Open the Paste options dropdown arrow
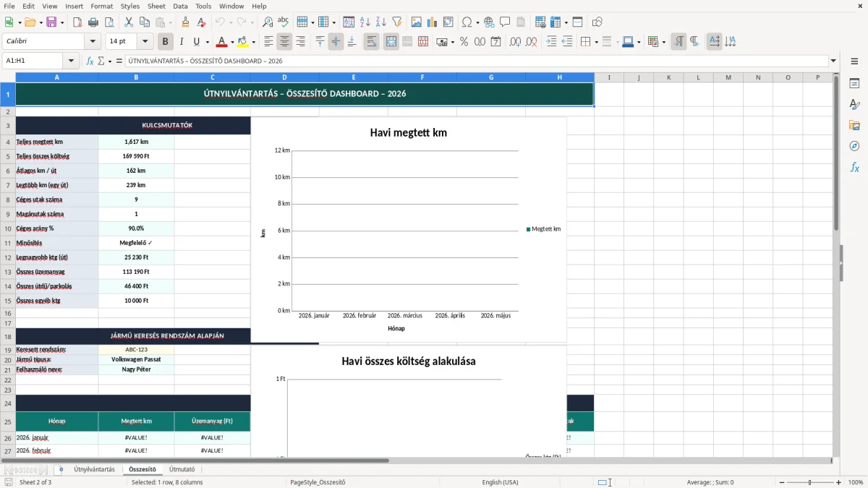868x488 pixels. click(x=170, y=22)
